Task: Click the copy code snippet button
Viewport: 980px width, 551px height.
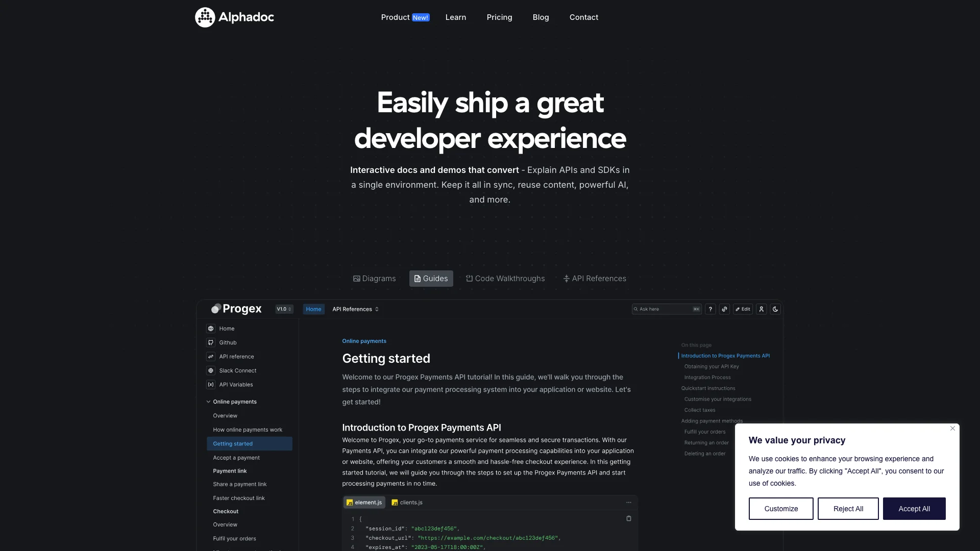Action: pyautogui.click(x=629, y=518)
